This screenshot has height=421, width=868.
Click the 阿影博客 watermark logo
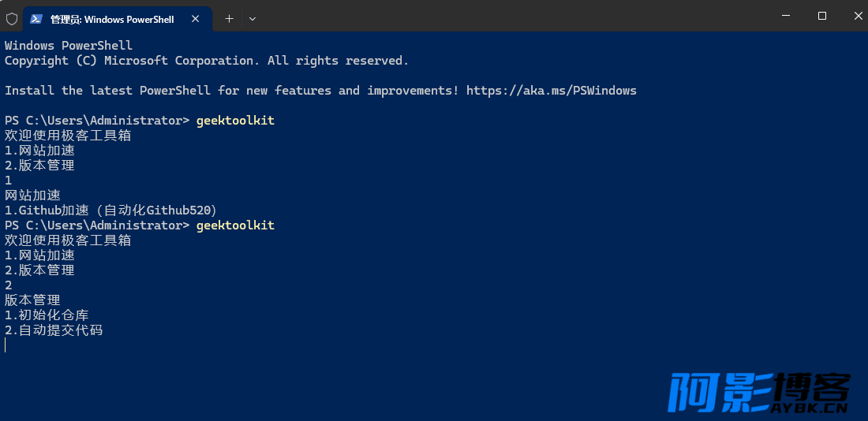pyautogui.click(x=759, y=393)
